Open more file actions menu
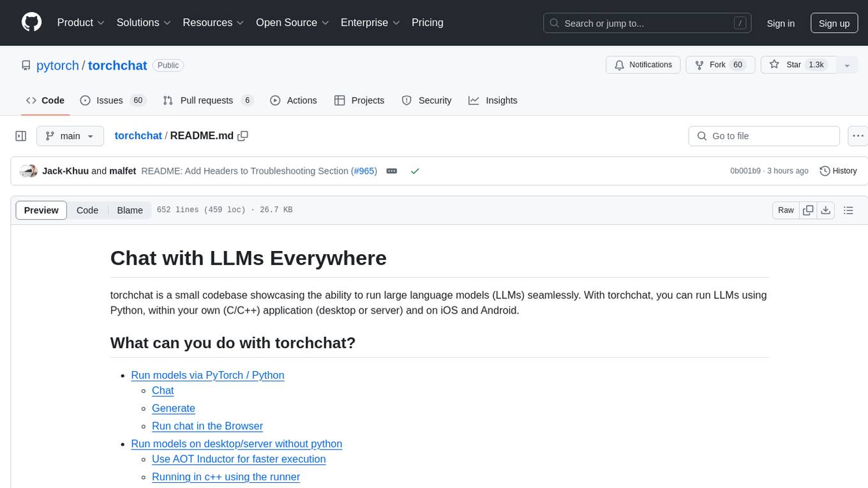The image size is (868, 488). 858,136
